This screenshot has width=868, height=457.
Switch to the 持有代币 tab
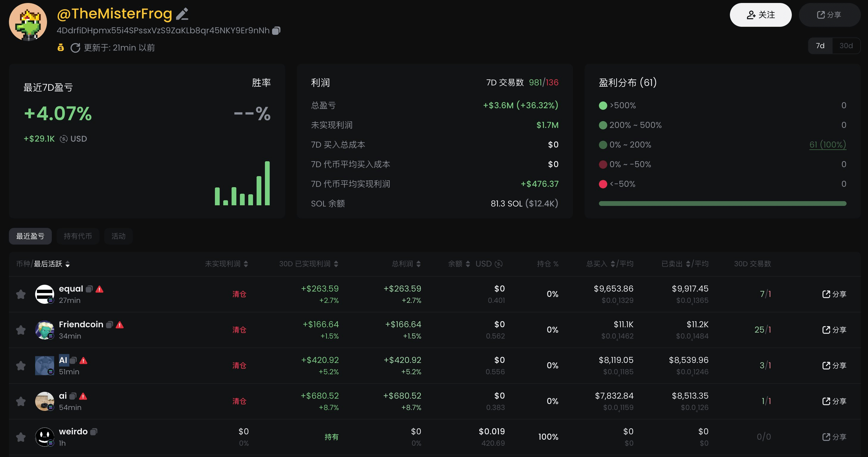coord(78,236)
